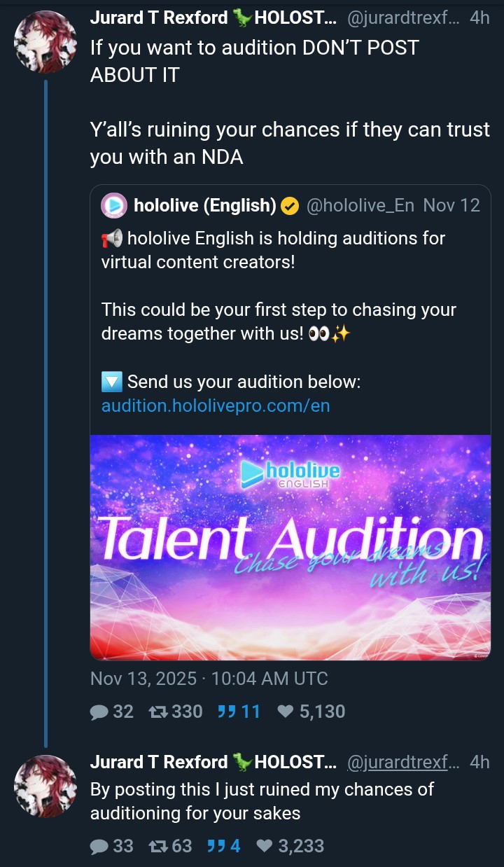Click quote icon showing 4 quotes
Viewport: 504px width, 867px height.
click(x=216, y=847)
